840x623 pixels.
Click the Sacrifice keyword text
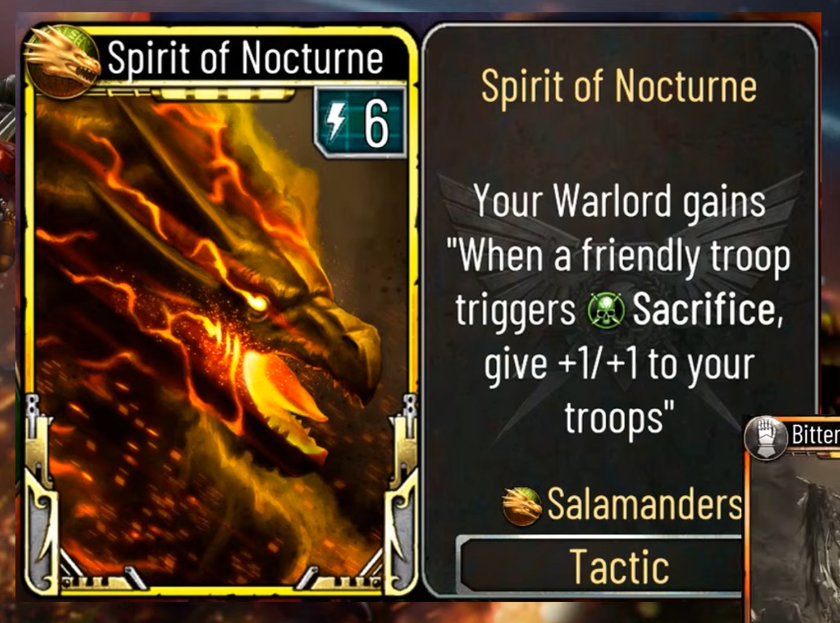[x=707, y=310]
